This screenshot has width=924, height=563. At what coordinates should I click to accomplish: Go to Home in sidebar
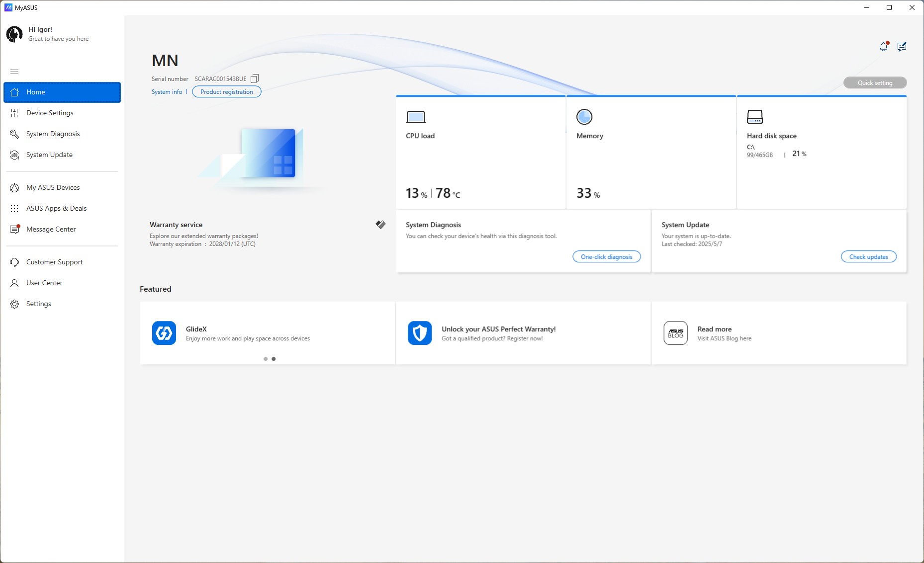click(62, 92)
